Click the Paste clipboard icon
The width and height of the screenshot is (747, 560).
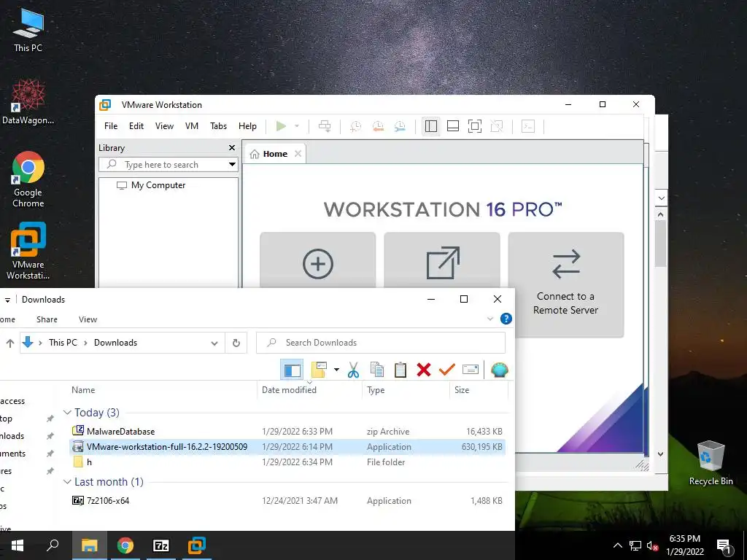tap(400, 370)
